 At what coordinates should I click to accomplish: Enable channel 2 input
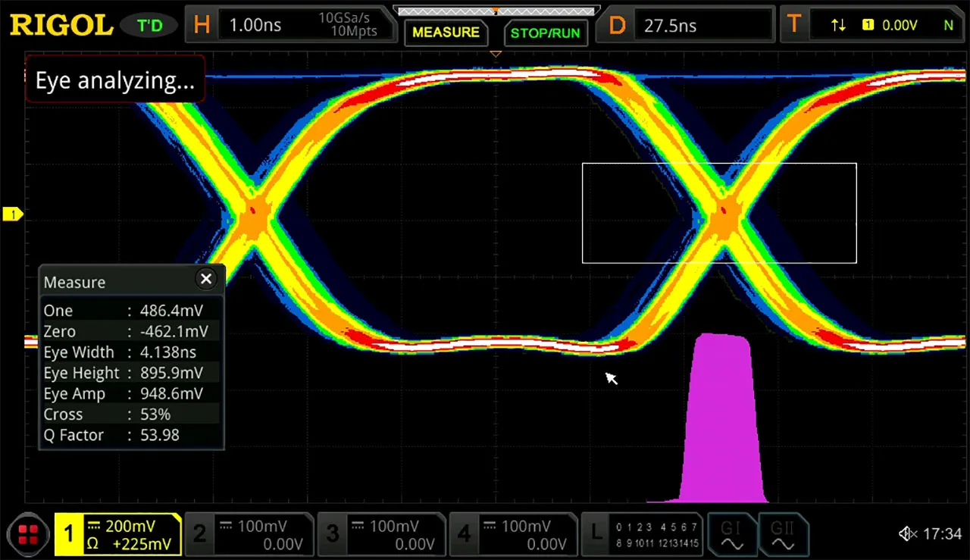(x=250, y=534)
